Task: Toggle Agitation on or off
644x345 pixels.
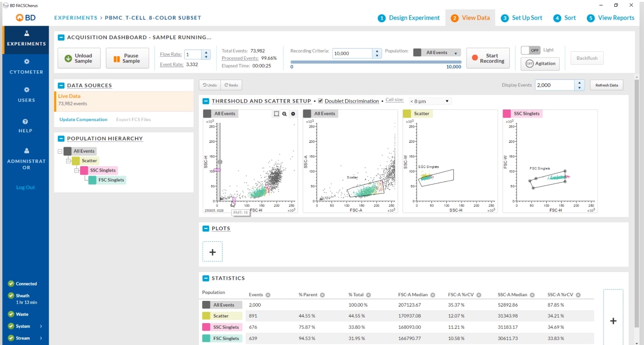Action: [540, 64]
